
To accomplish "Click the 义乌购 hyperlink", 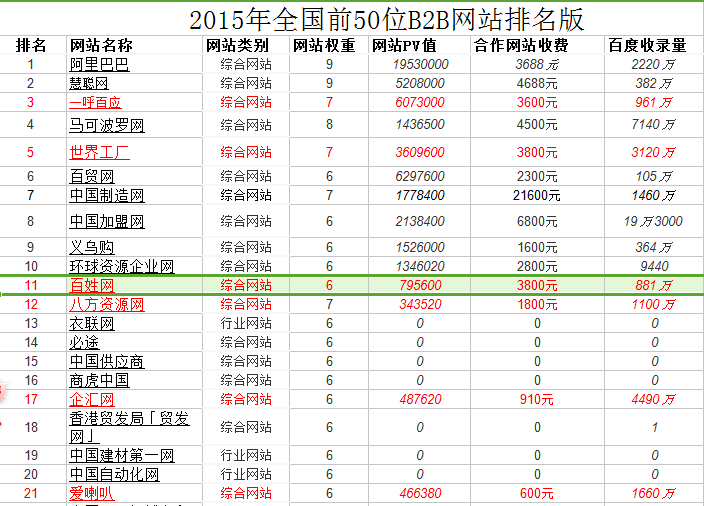I will pyautogui.click(x=89, y=247).
